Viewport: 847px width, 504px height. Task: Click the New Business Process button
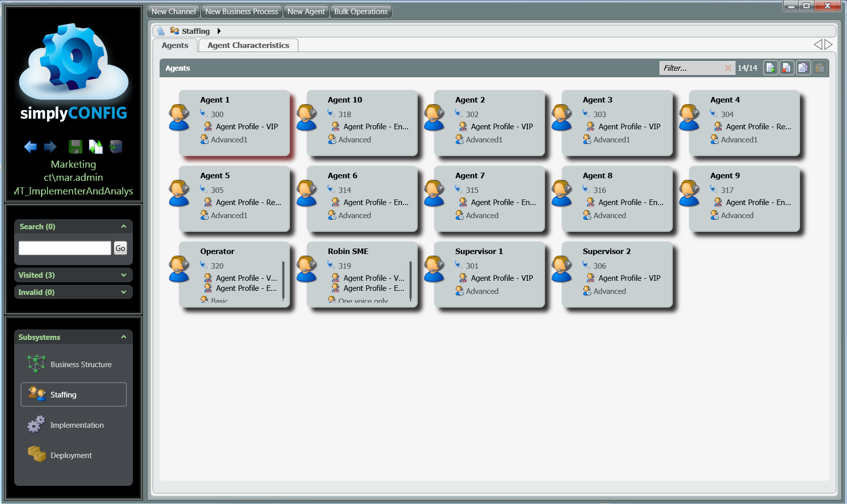(241, 11)
